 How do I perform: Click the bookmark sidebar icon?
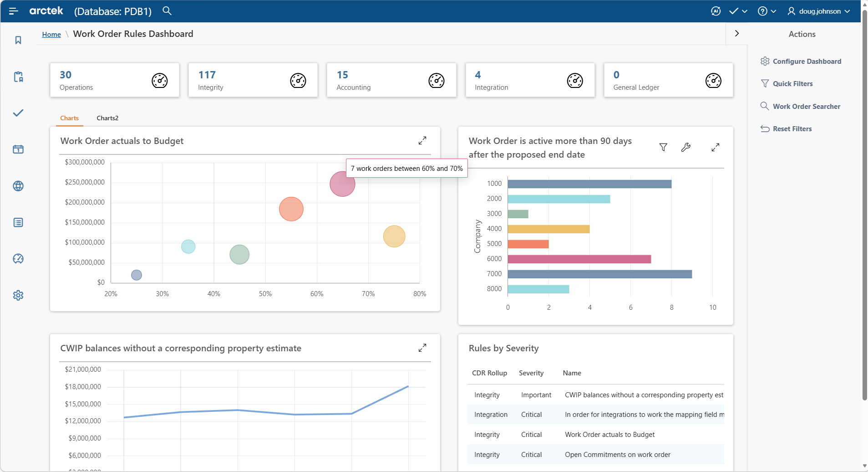tap(18, 40)
